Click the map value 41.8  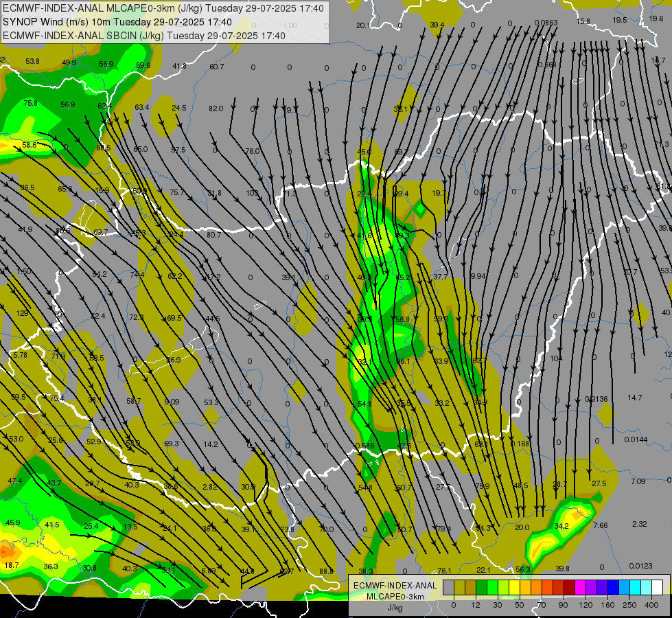pos(179,66)
